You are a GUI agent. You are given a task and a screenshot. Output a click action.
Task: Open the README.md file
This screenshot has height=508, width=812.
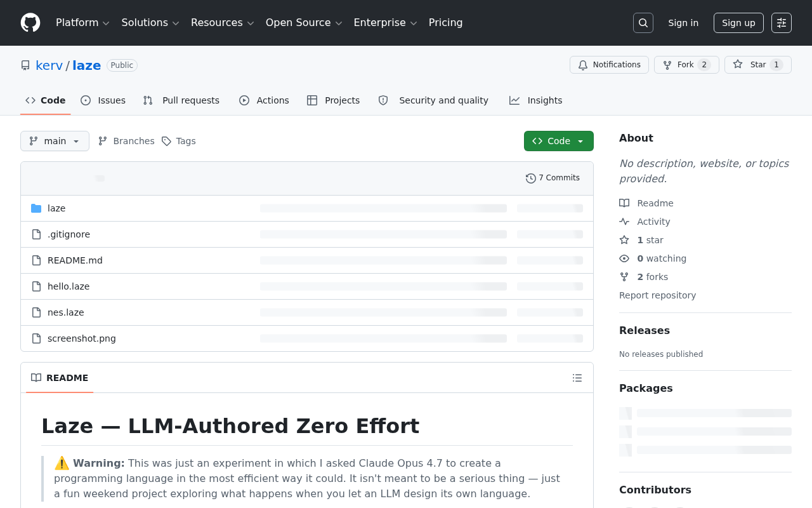click(75, 260)
